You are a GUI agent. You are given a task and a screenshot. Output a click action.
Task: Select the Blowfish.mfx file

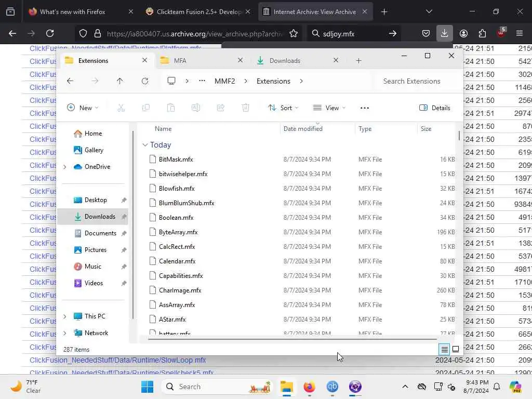click(177, 188)
